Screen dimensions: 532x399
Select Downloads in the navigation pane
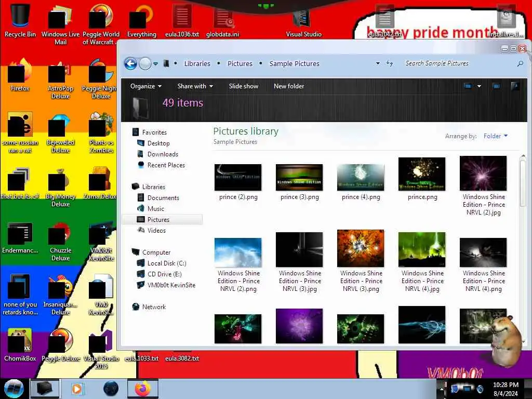point(158,154)
